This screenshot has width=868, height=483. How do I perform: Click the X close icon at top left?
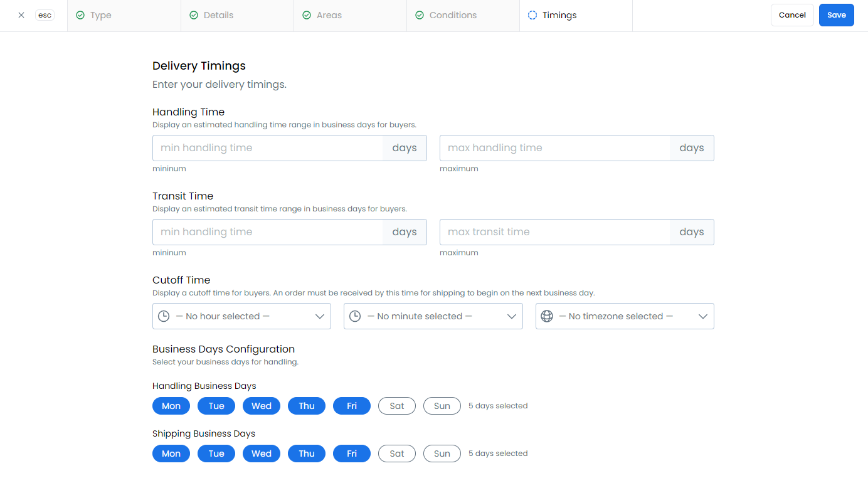pos(21,15)
